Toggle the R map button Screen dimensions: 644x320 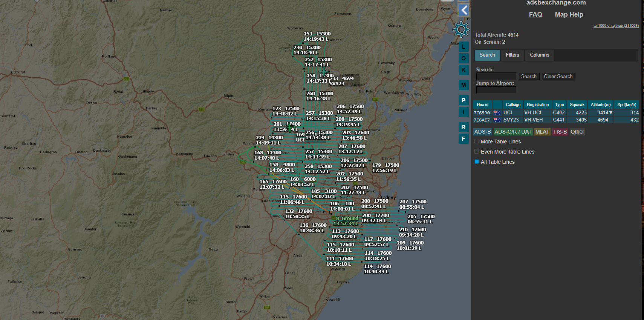(463, 127)
